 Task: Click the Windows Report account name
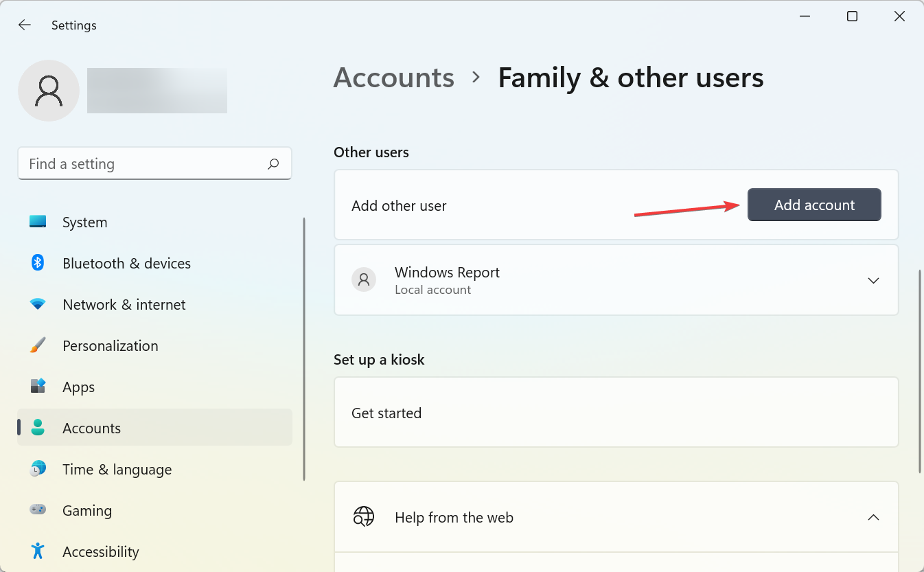(447, 272)
